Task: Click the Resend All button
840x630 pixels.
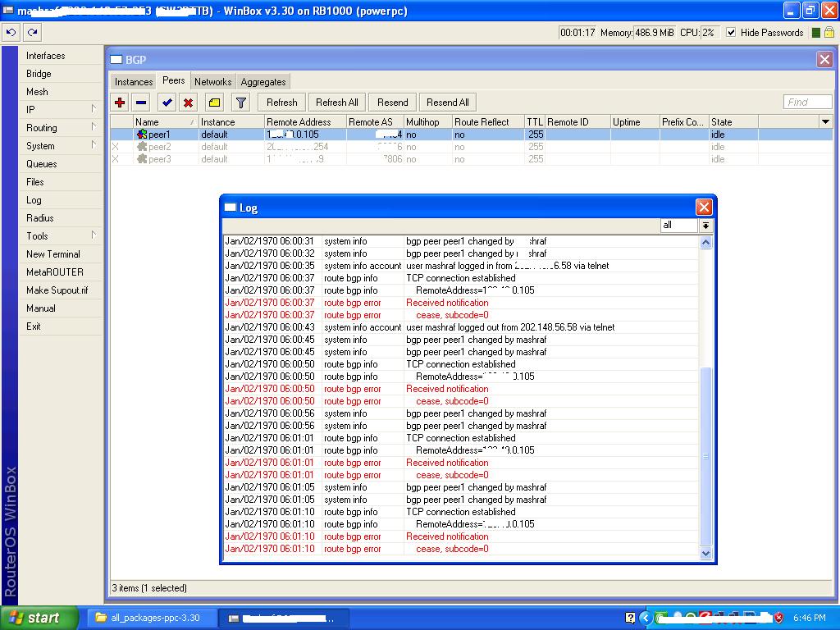Action: pos(447,103)
